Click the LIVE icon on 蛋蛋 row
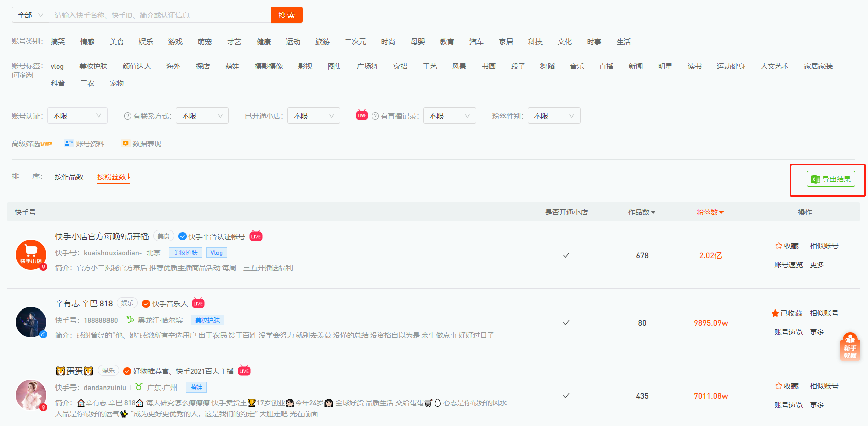 [x=244, y=370]
